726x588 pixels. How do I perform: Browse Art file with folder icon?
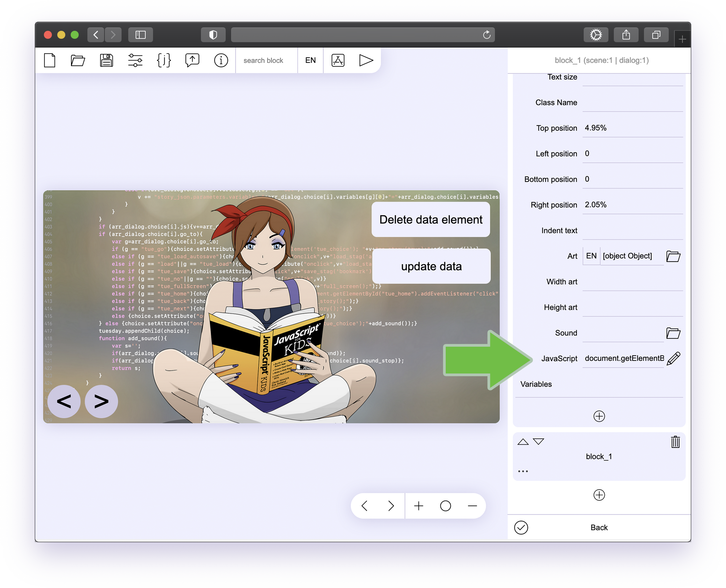tap(673, 256)
